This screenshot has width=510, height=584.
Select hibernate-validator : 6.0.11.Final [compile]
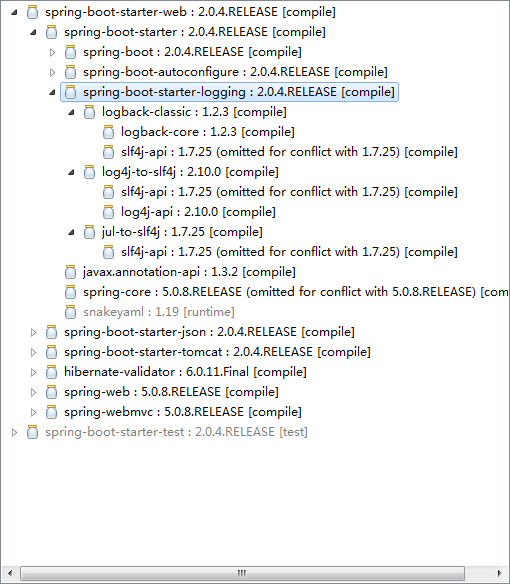click(x=185, y=372)
